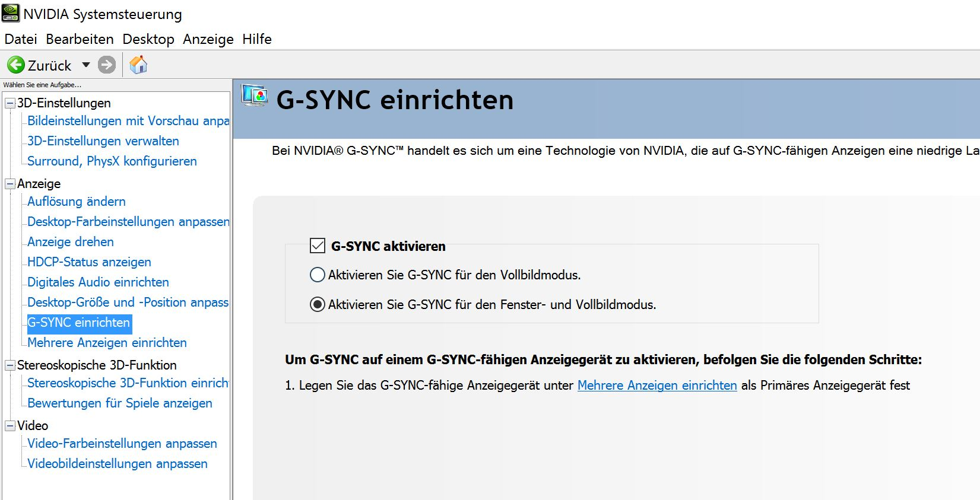Click the G-SYNC monitor icon in the page header
This screenshot has width=980, height=500.
click(x=255, y=95)
